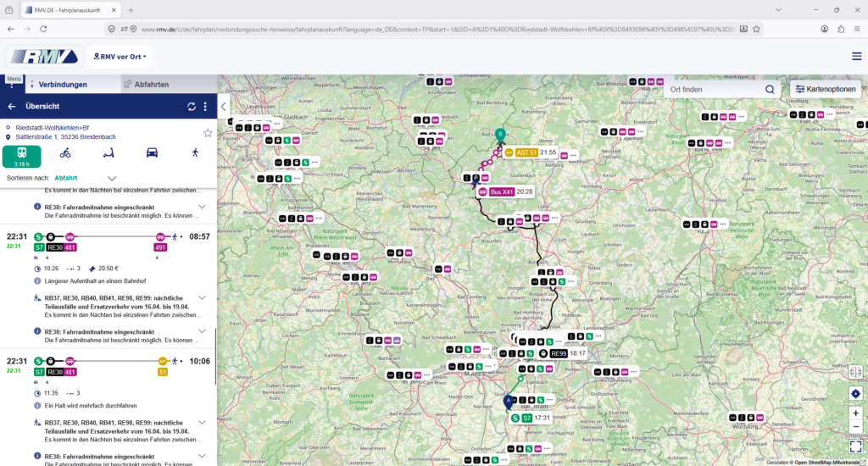Open the Sortieren nach Abfahrt dropdown
Viewport: 868px width, 466px height.
click(x=86, y=178)
